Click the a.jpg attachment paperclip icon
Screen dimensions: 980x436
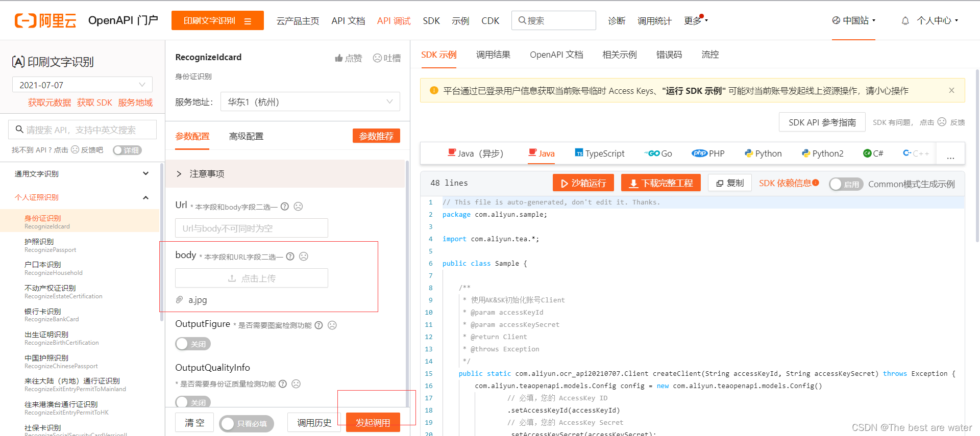(x=180, y=300)
